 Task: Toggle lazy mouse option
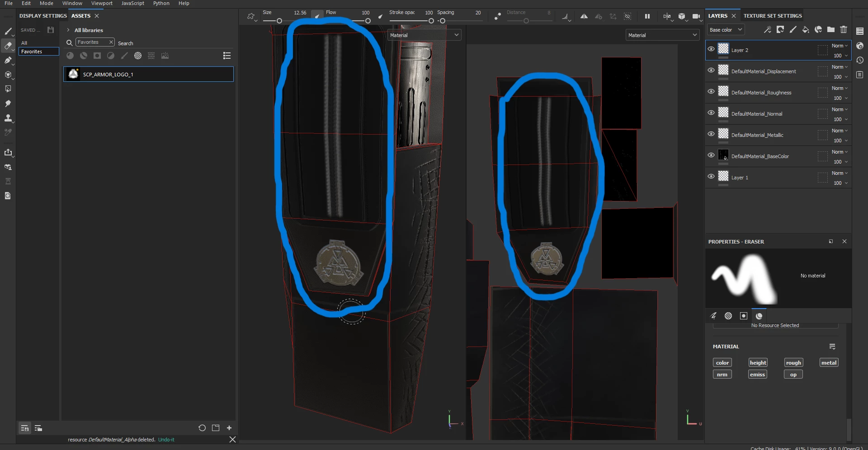click(498, 16)
